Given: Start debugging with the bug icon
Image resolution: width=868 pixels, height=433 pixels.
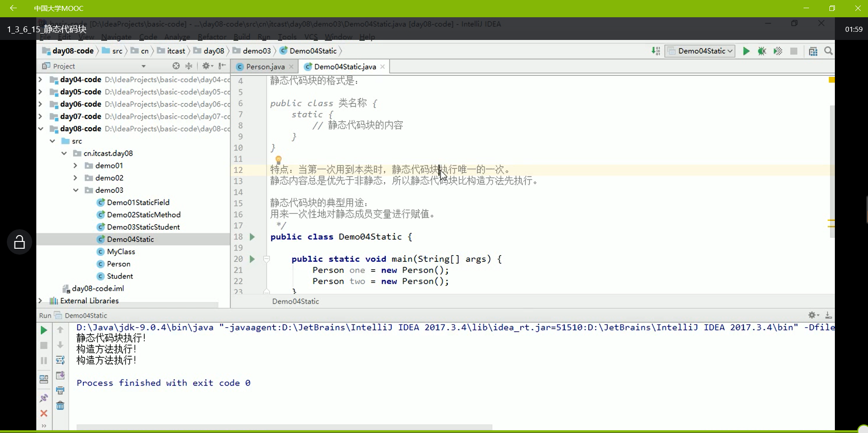Looking at the screenshot, I should point(762,51).
